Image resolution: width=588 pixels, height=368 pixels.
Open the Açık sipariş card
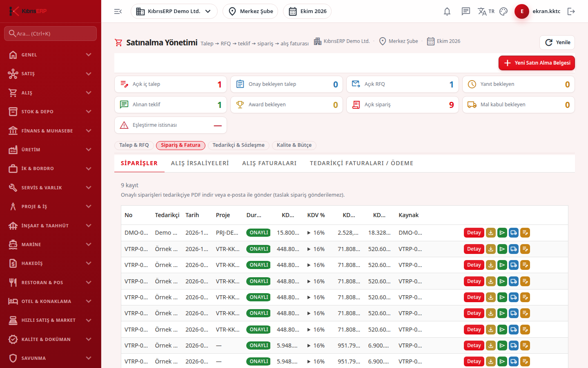click(403, 105)
